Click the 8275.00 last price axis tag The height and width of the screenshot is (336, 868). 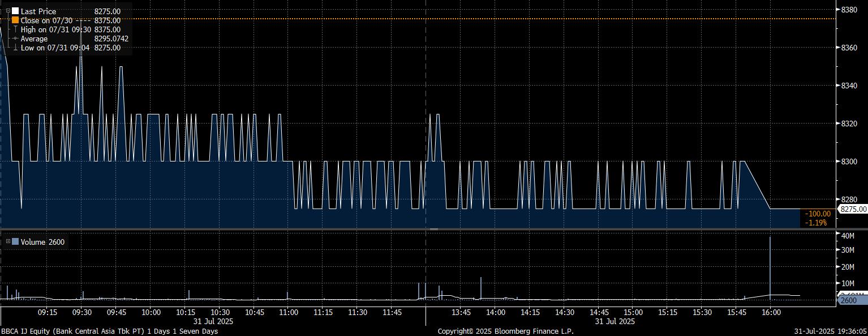click(853, 209)
